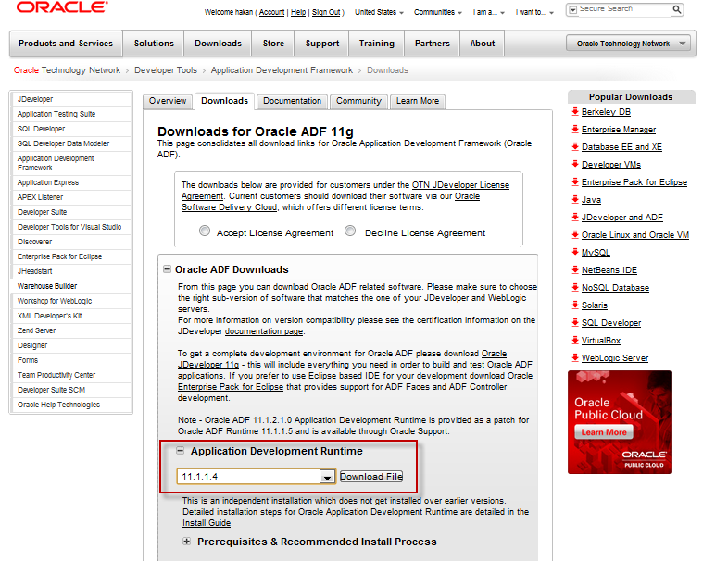This screenshot has height=561, width=728.
Task: Click in the Secure Search field
Action: coord(624,9)
